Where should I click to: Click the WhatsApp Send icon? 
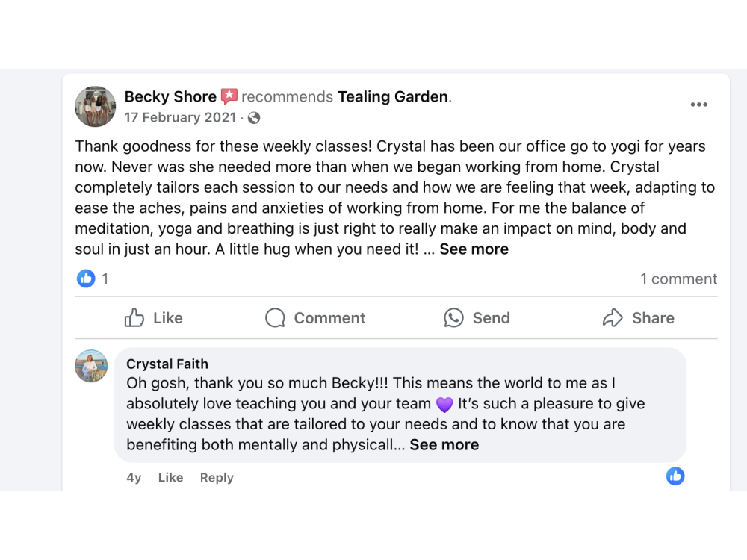(x=453, y=318)
